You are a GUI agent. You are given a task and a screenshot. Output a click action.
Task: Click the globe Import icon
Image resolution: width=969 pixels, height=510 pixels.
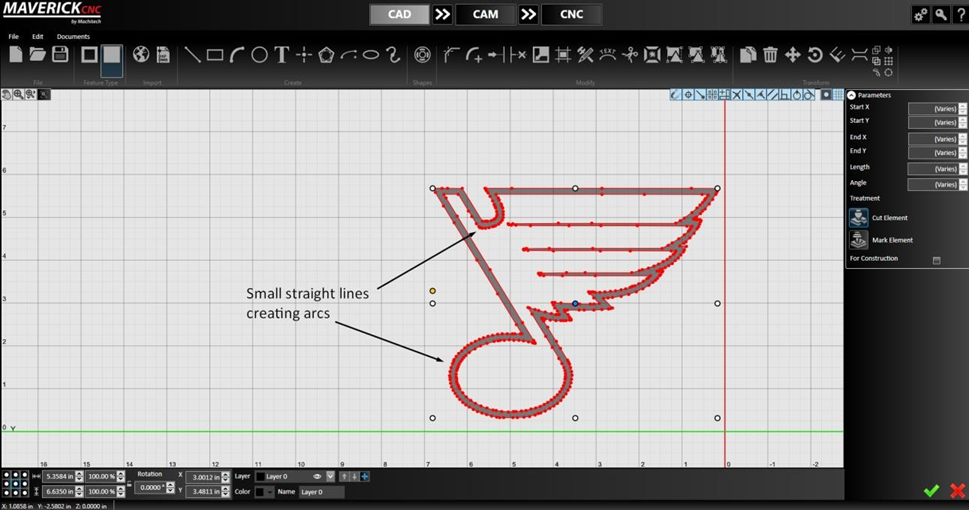[141, 54]
